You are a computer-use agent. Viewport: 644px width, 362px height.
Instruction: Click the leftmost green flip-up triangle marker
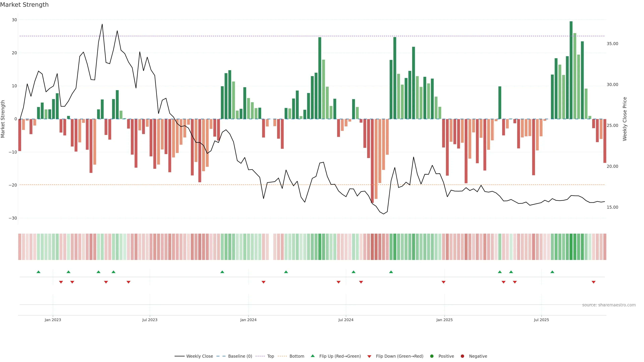tap(38, 272)
